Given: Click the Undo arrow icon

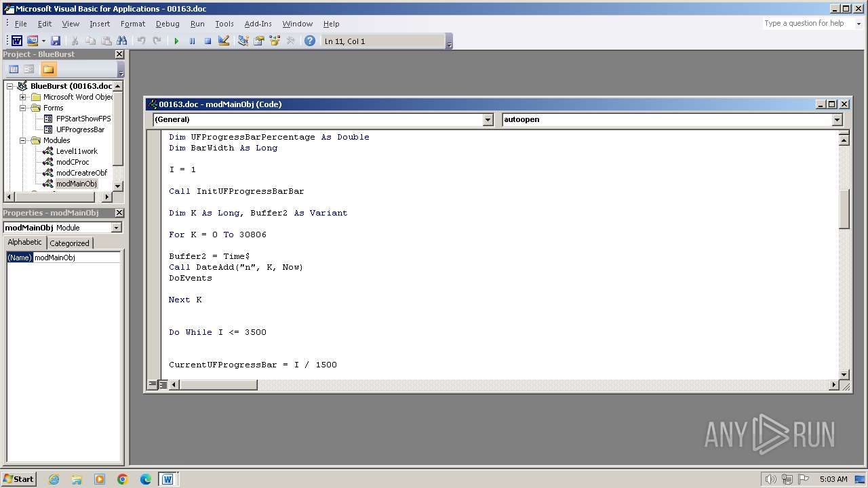Looking at the screenshot, I should pos(141,41).
